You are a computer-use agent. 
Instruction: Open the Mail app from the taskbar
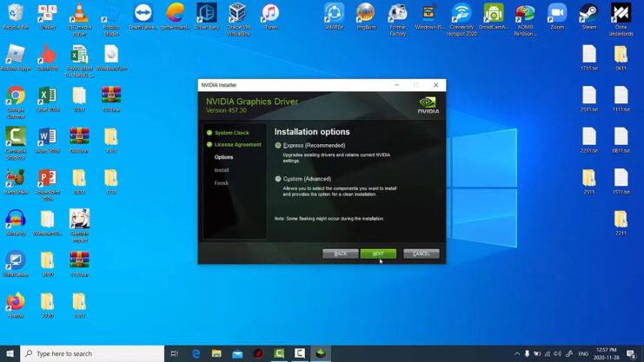(x=237, y=353)
